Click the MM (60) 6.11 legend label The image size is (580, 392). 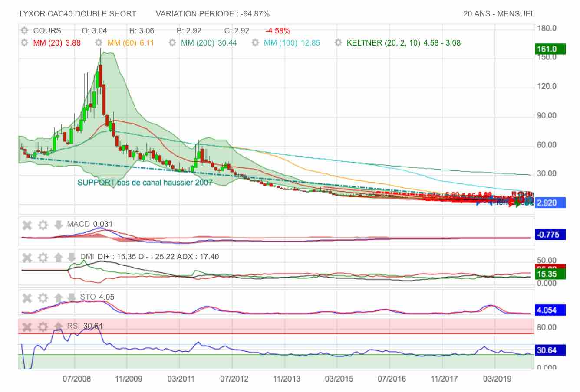point(131,43)
